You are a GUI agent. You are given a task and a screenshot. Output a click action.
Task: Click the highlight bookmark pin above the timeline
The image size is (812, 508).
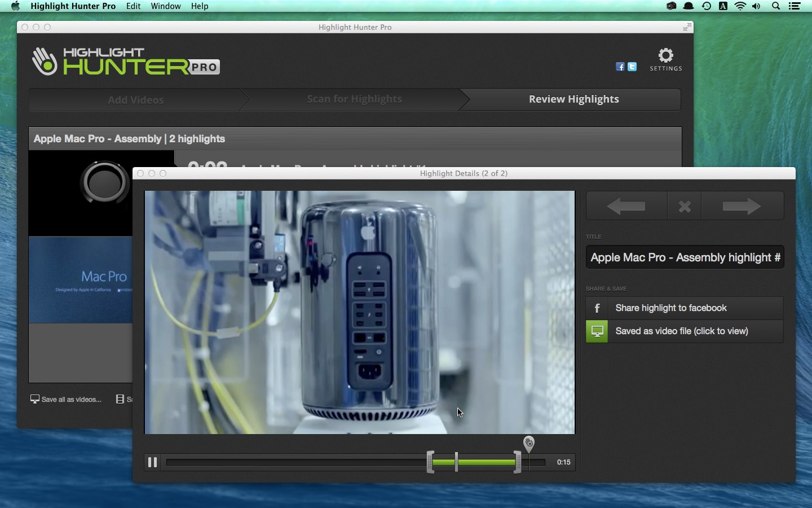(x=528, y=444)
